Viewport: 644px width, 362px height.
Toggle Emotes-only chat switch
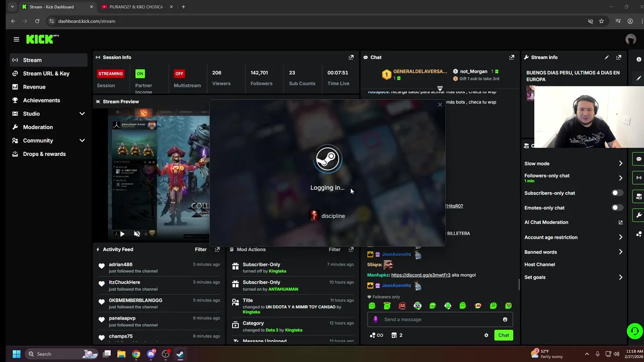coord(617,208)
